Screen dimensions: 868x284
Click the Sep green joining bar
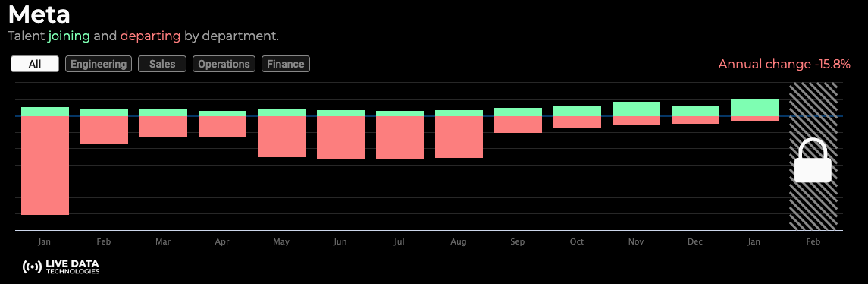pos(518,112)
